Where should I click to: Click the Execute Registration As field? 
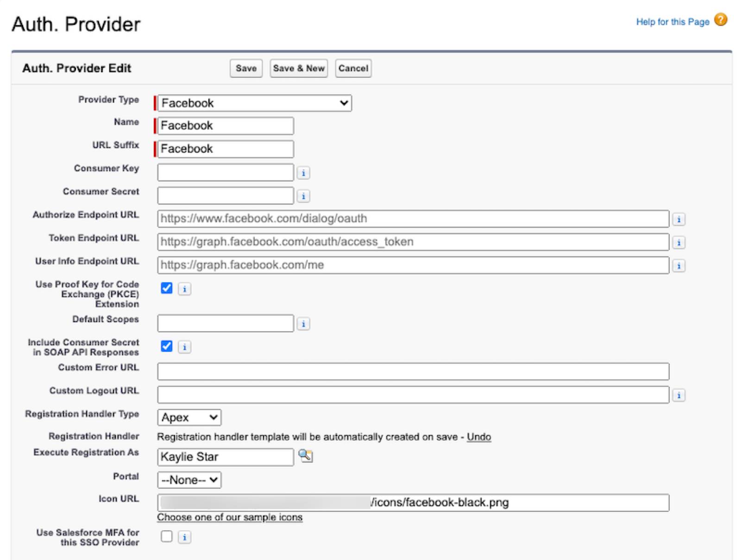(226, 457)
